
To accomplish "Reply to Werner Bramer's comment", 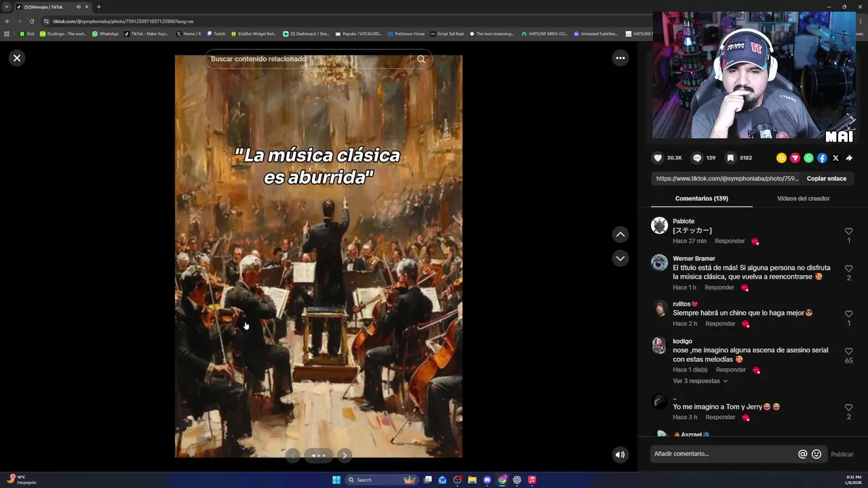I will tap(719, 287).
